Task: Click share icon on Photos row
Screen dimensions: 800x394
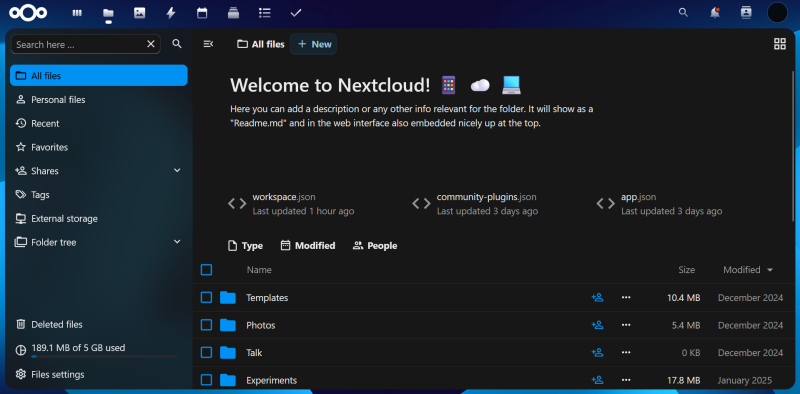Action: pos(597,325)
